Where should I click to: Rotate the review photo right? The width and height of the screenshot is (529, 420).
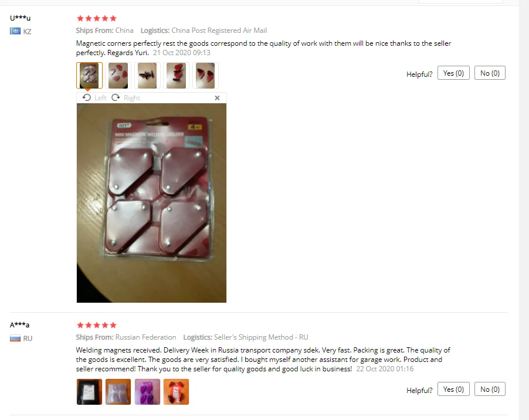click(x=126, y=98)
